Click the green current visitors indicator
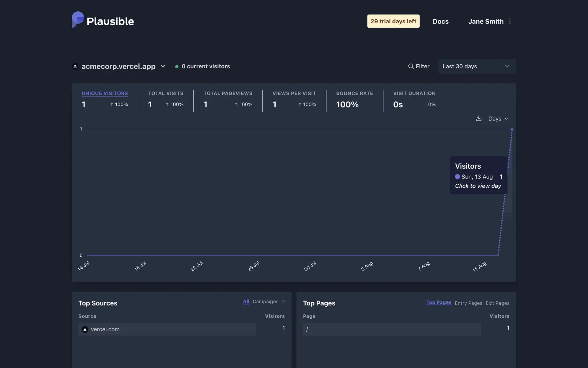Screen dimensions: 588x368 pyautogui.click(x=177, y=67)
